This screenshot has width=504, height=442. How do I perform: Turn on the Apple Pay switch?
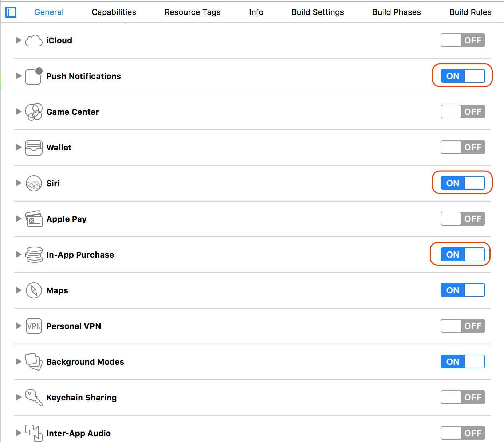point(463,219)
